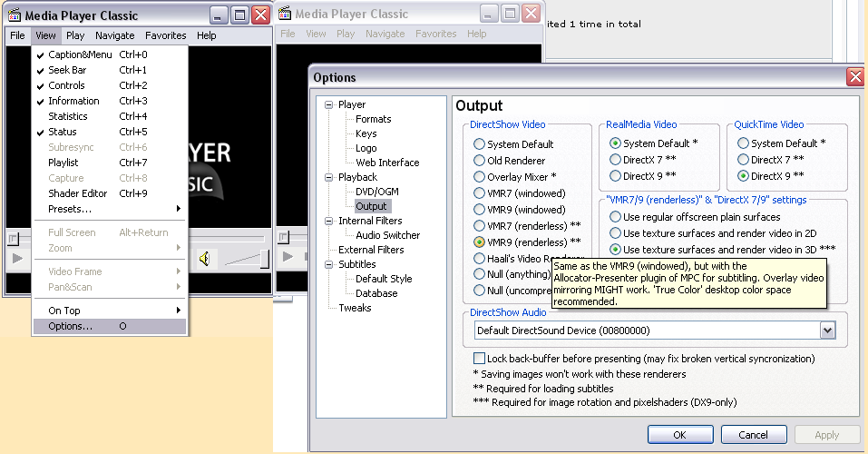This screenshot has width=868, height=454.
Task: Open File menu in left player window
Action: tap(18, 35)
